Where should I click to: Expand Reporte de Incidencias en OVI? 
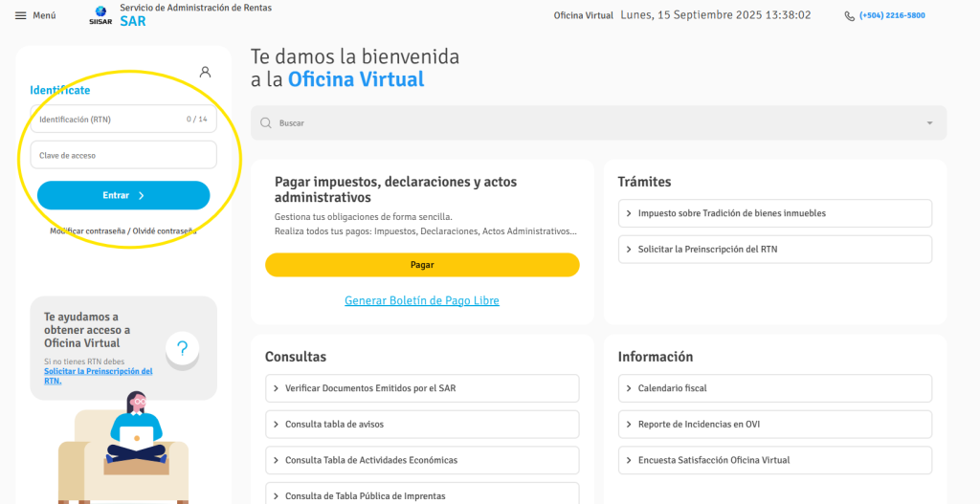tap(775, 424)
